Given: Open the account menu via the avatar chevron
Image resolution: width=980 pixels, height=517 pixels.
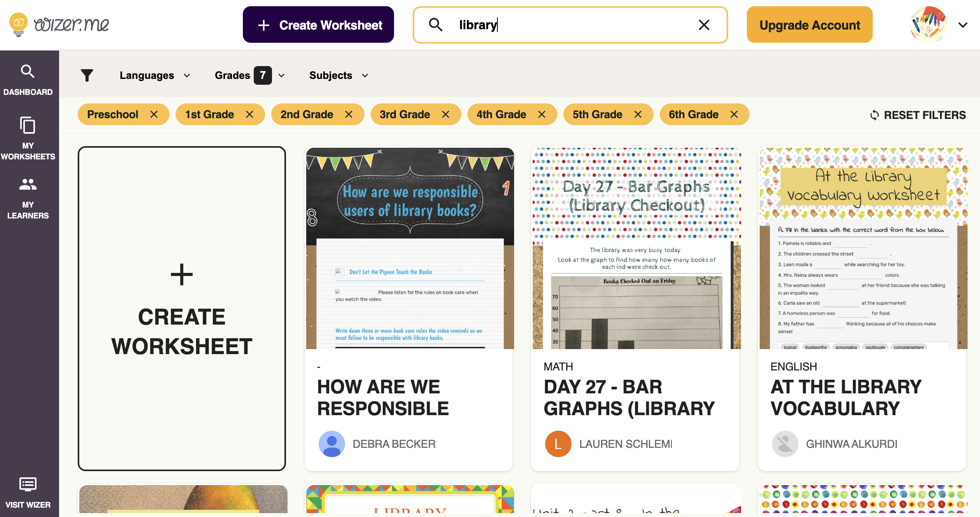Looking at the screenshot, I should point(963,24).
